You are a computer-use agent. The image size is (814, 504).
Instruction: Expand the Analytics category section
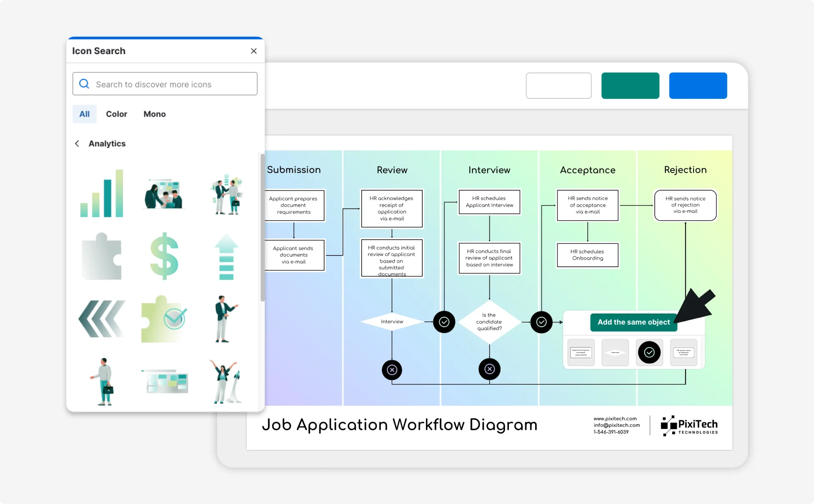tap(106, 143)
